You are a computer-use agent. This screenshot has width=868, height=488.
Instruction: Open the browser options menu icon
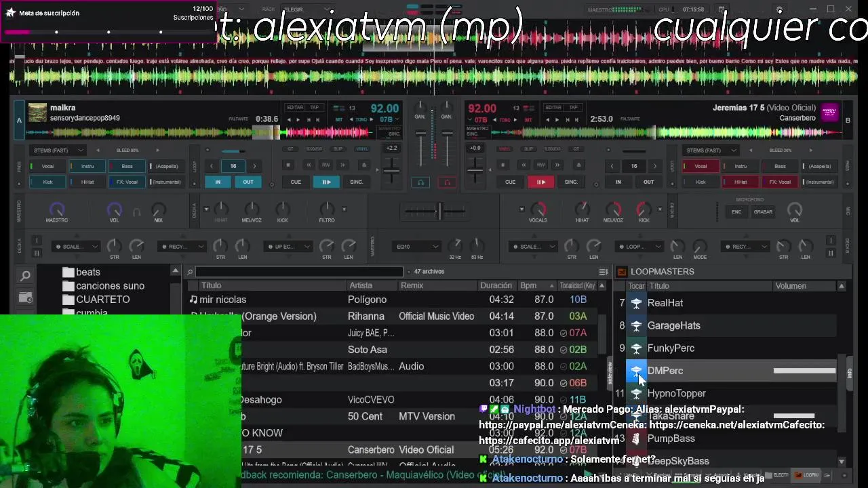click(x=603, y=272)
